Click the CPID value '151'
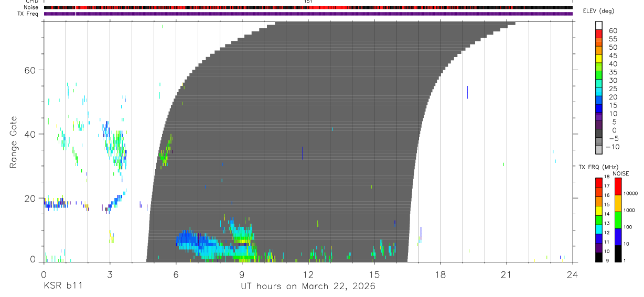 coord(308,2)
